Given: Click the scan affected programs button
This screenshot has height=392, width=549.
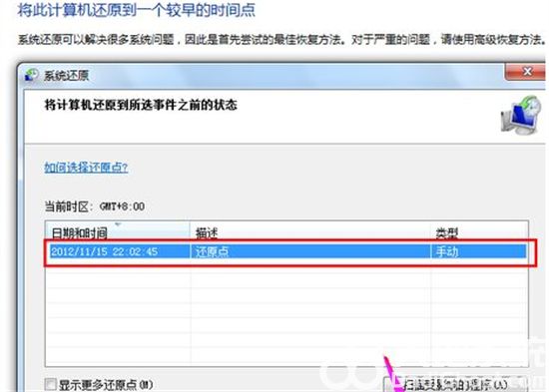Looking at the screenshot, I should [x=455, y=384].
